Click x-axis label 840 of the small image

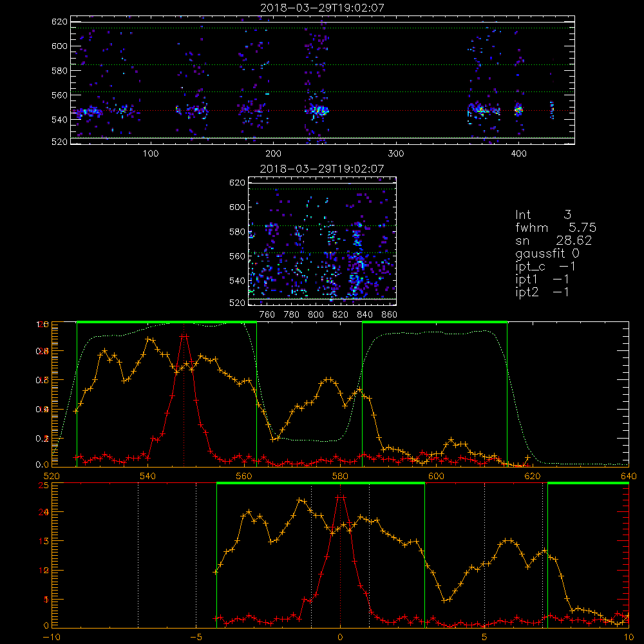[x=365, y=315]
